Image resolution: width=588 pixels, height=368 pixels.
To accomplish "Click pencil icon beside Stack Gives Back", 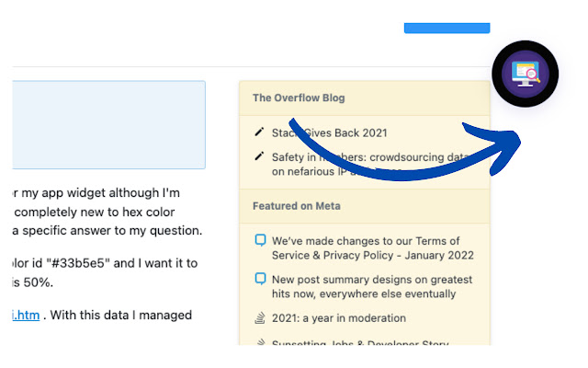I will 260,132.
